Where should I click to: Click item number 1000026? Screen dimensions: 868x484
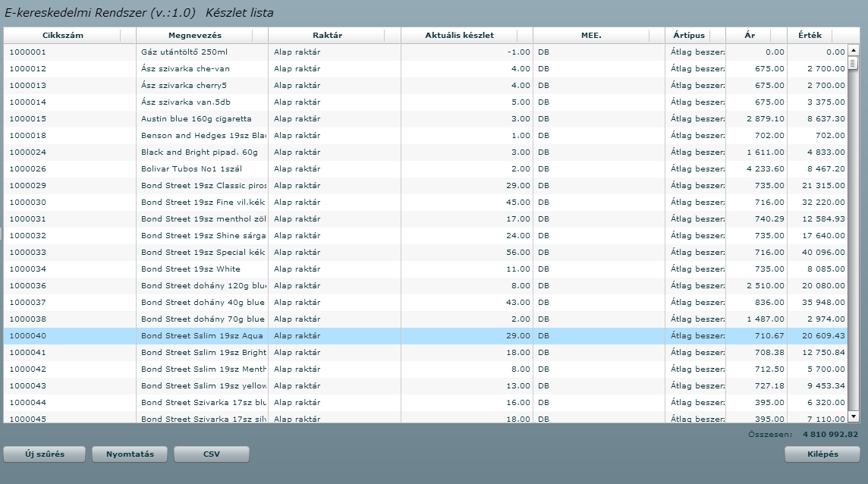[27, 168]
